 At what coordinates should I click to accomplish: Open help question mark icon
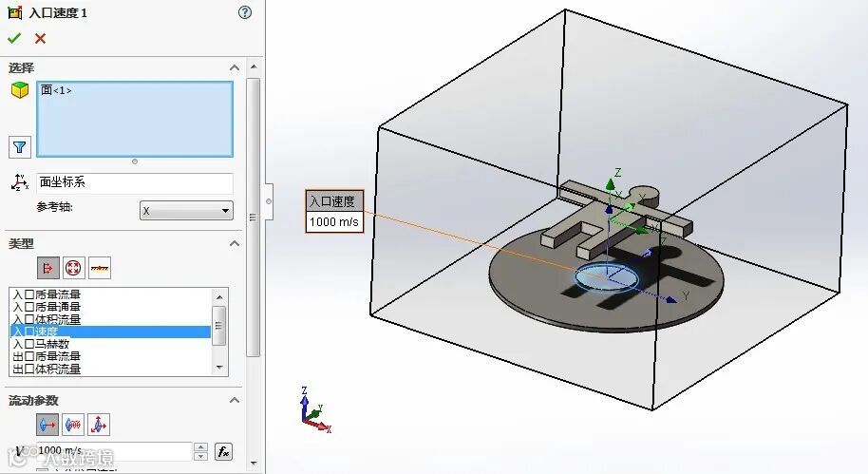coord(245,12)
